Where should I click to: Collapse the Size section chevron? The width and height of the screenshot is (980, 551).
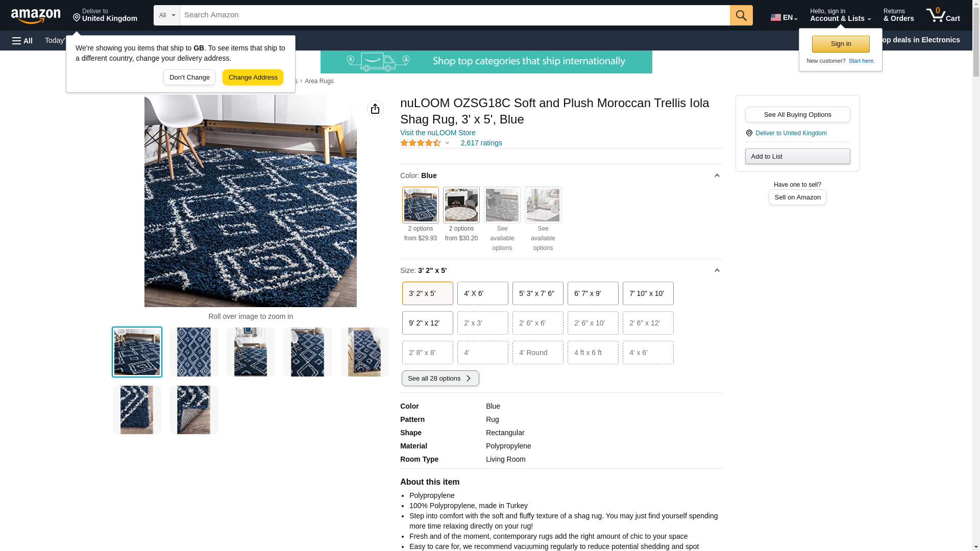[x=717, y=270]
